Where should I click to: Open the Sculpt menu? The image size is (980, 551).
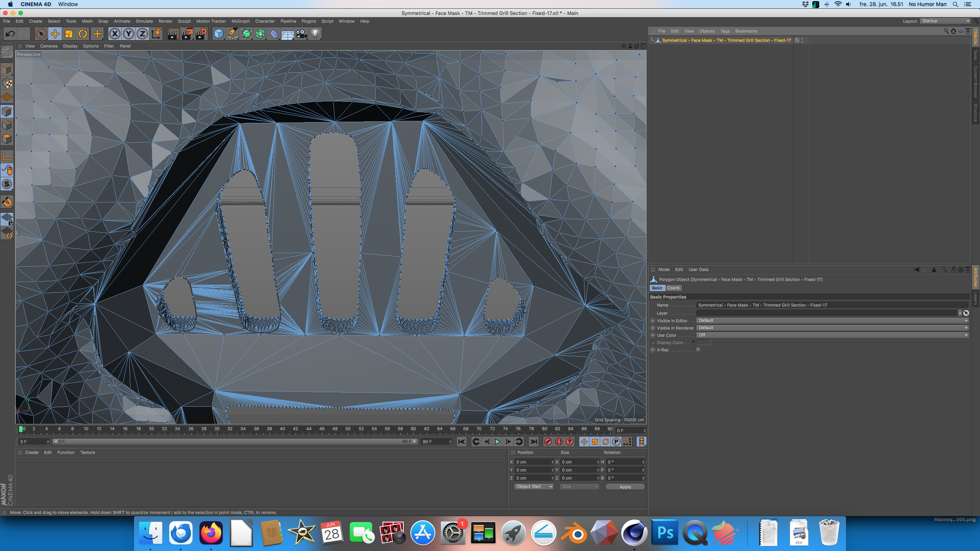pos(184,21)
